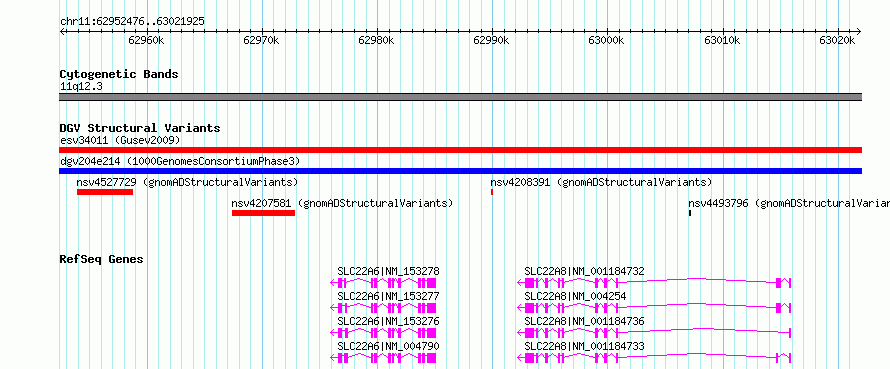Image resolution: width=890 pixels, height=369 pixels.
Task: Click the esv34011 red variant bar
Action: 460,150
